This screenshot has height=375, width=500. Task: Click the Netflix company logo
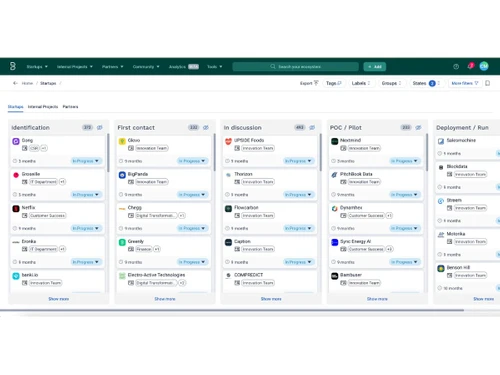click(x=16, y=209)
